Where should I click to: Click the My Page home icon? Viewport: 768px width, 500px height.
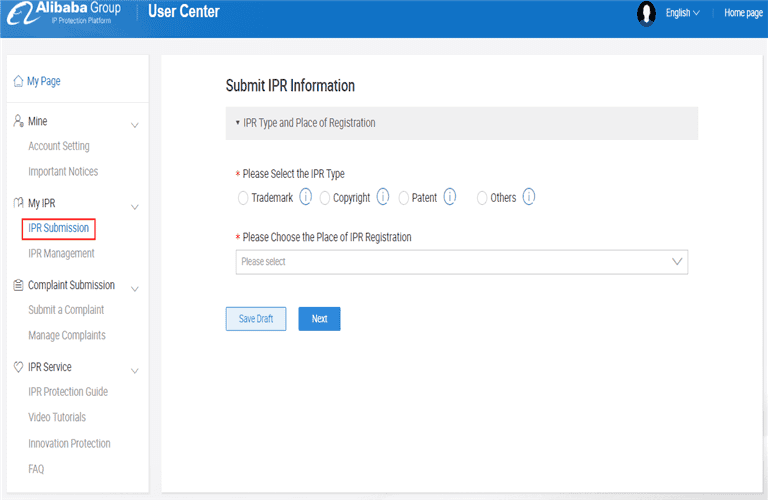click(x=18, y=81)
